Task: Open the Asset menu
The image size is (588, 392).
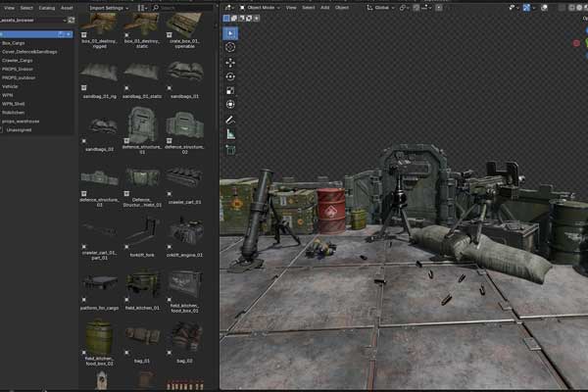Action: click(67, 8)
